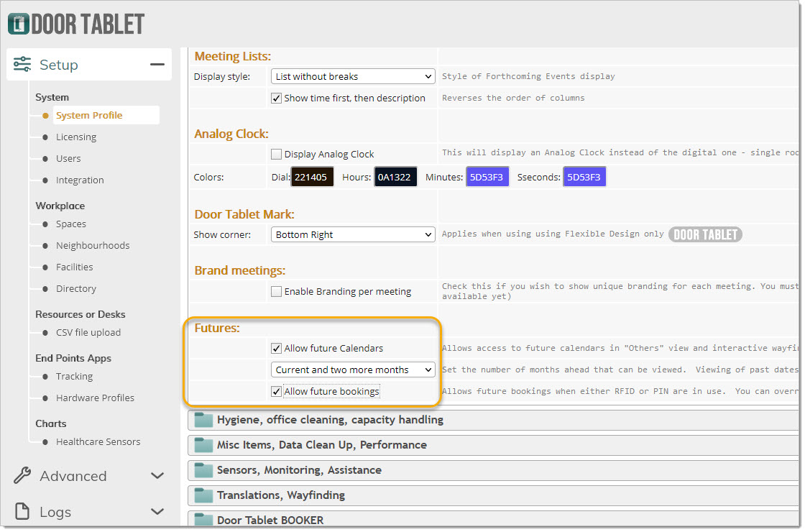Toggle the Allow future Calendars checkbox
The width and height of the screenshot is (805, 532).
pos(276,349)
